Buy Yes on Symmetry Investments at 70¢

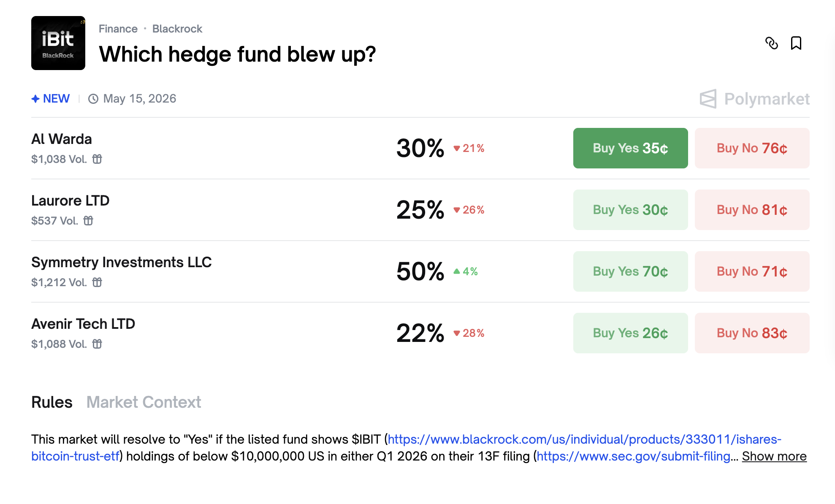pos(630,271)
